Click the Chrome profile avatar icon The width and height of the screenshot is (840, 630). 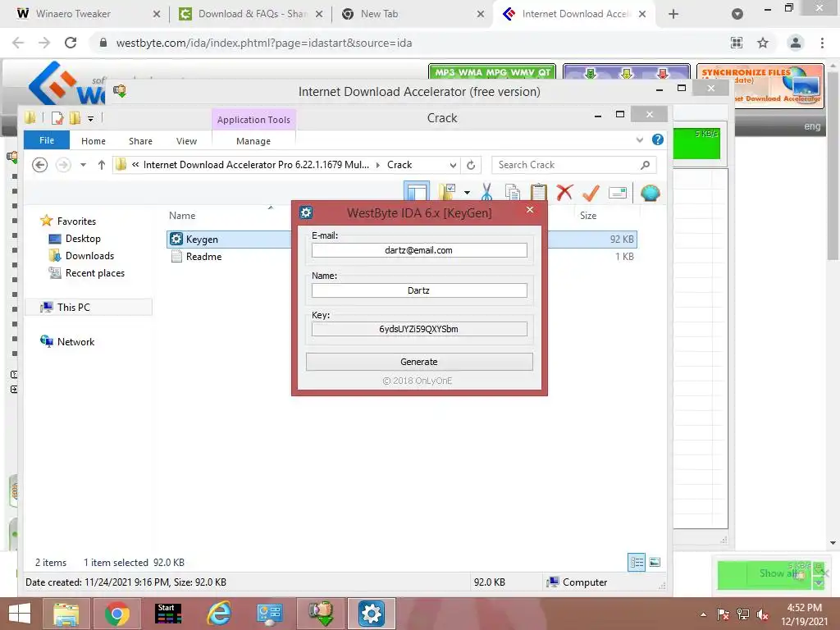796,43
